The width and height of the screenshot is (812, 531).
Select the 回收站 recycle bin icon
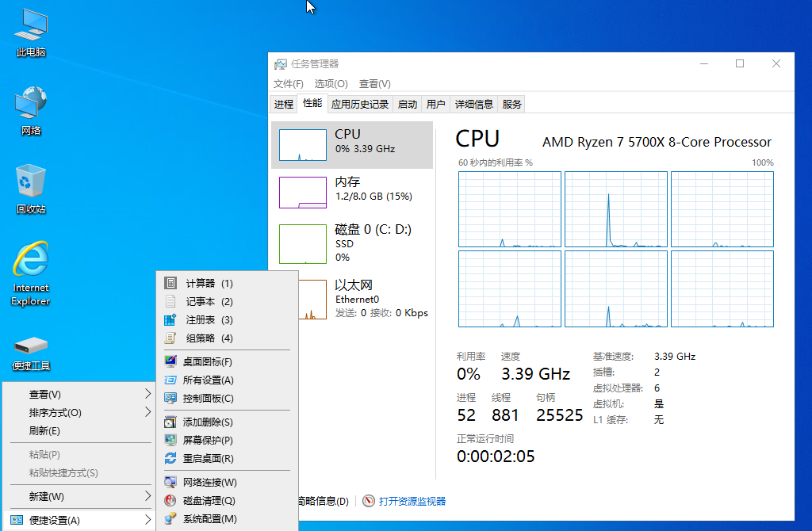pos(31,189)
